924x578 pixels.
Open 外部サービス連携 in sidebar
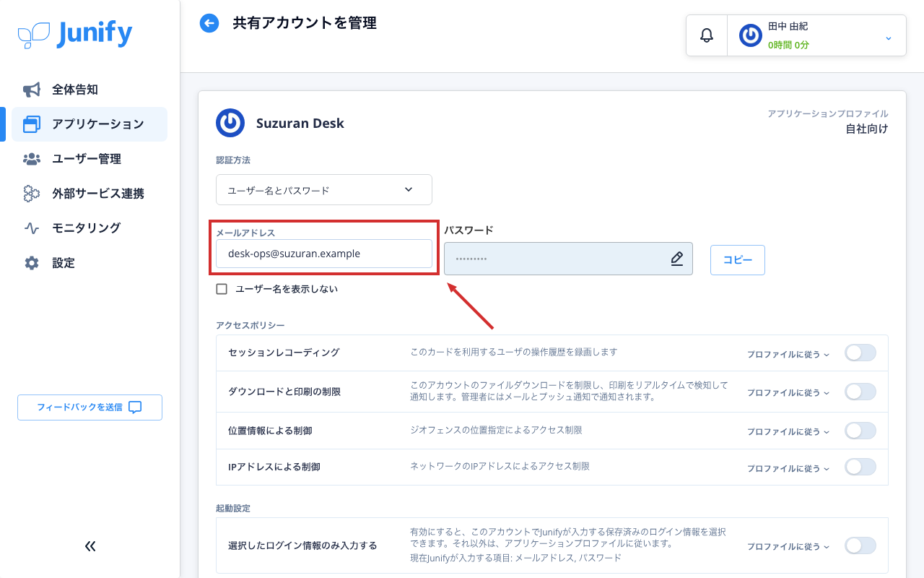[x=90, y=194]
